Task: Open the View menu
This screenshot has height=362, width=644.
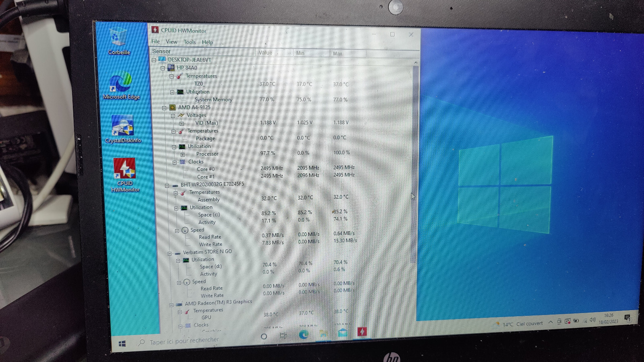Action: pos(171,41)
